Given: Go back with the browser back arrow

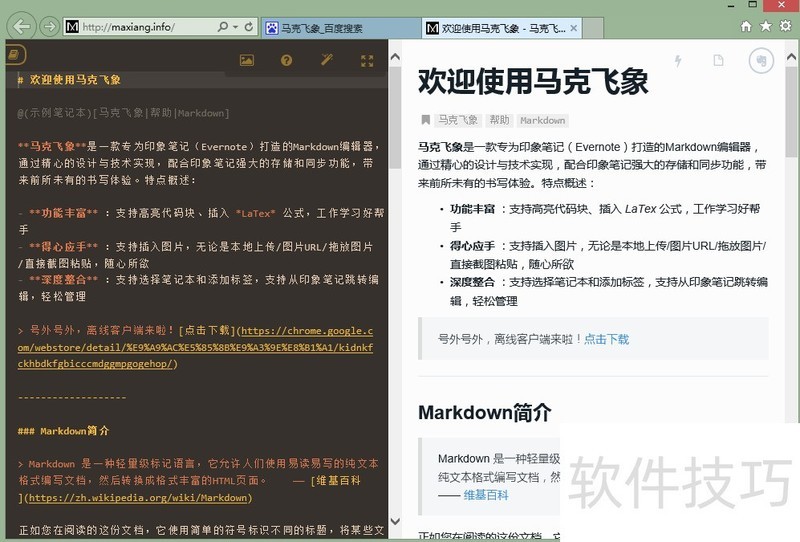Looking at the screenshot, I should (x=21, y=26).
